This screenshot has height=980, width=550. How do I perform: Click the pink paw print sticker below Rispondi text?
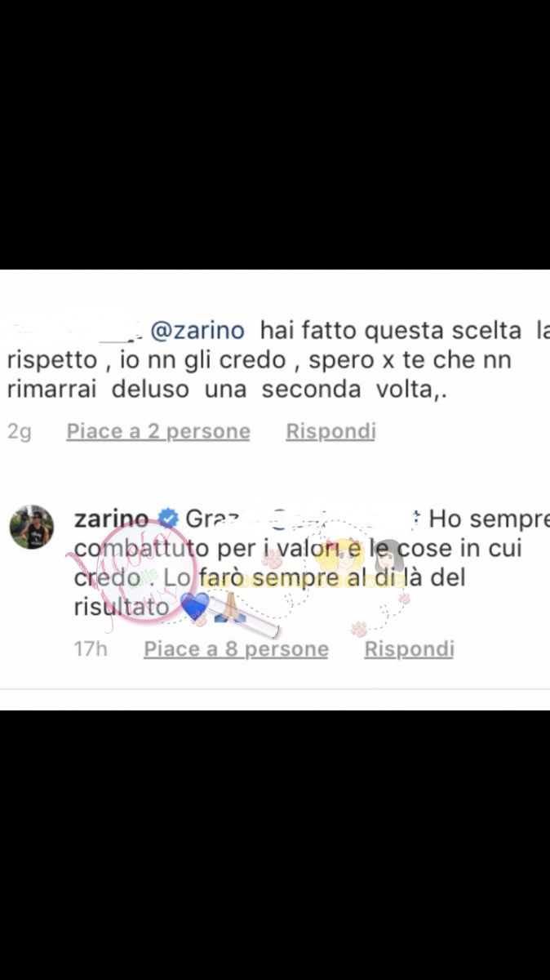point(359,628)
